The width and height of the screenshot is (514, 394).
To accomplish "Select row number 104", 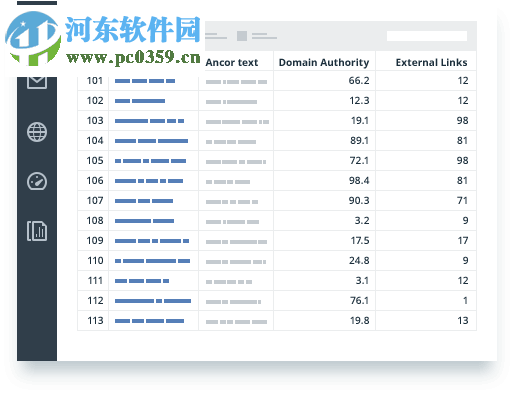I will pyautogui.click(x=95, y=141).
